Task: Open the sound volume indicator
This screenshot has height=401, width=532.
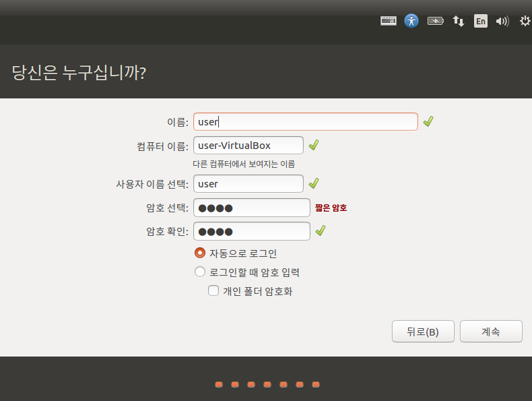Action: 502,22
